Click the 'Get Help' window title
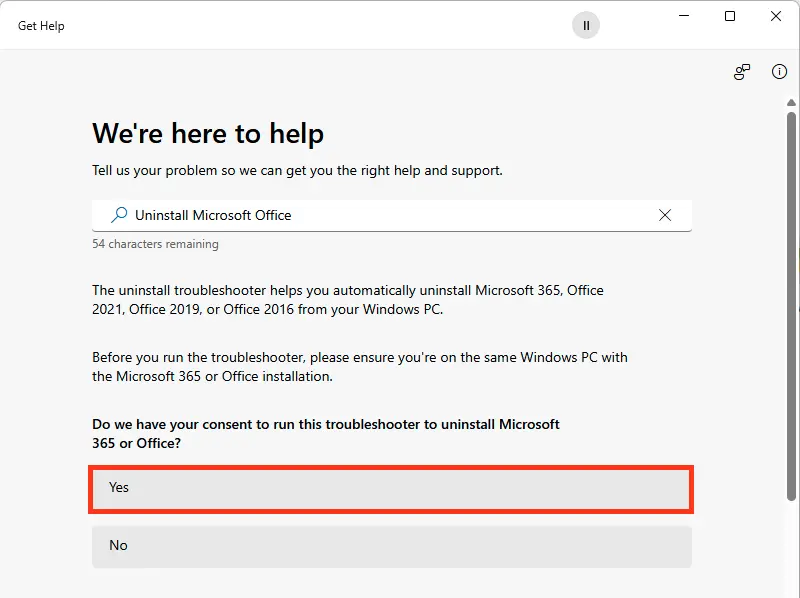Screen dimensions: 800x598 41,26
